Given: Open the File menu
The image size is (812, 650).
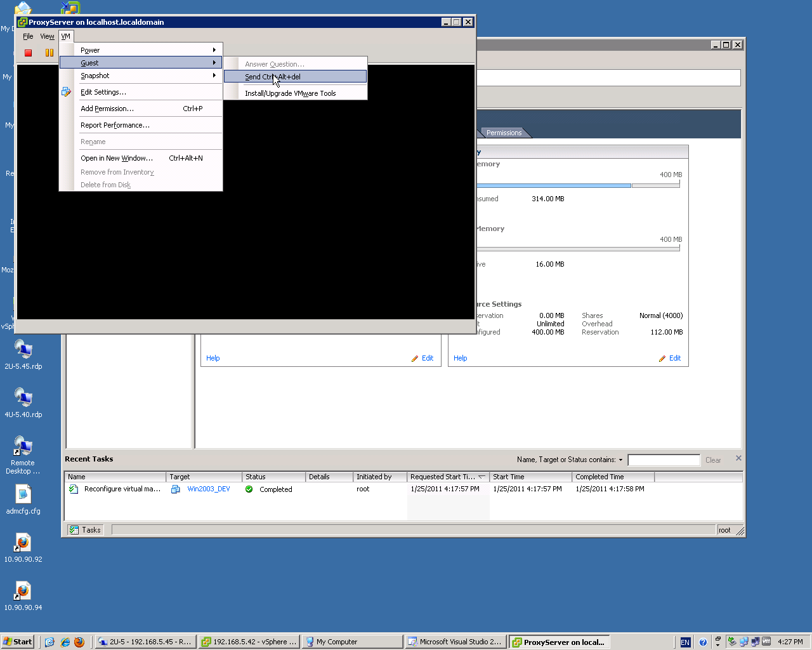Looking at the screenshot, I should pyautogui.click(x=28, y=36).
